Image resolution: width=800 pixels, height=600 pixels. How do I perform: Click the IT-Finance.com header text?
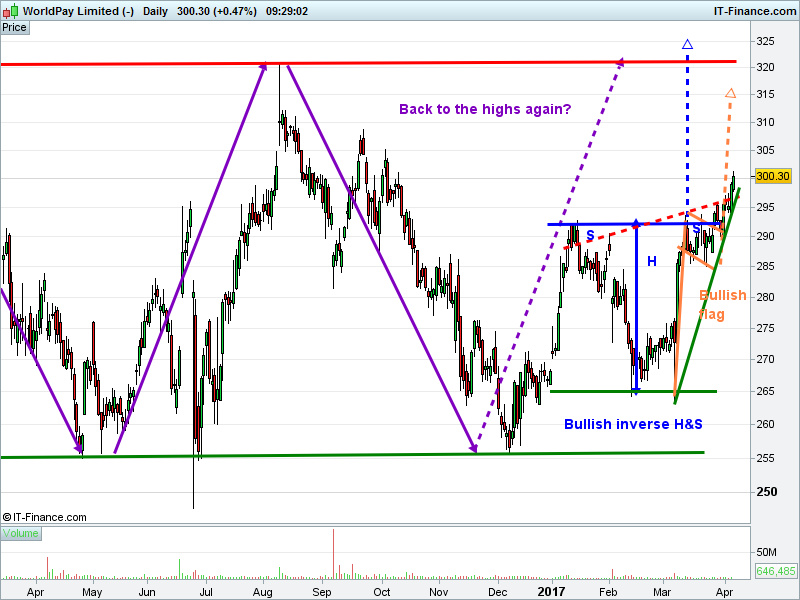(x=755, y=11)
